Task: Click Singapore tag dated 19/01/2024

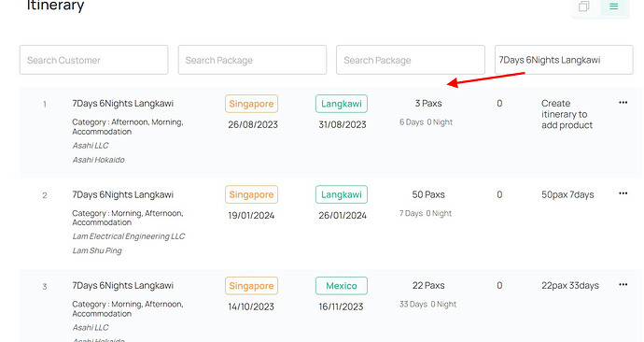Action: coord(251,194)
